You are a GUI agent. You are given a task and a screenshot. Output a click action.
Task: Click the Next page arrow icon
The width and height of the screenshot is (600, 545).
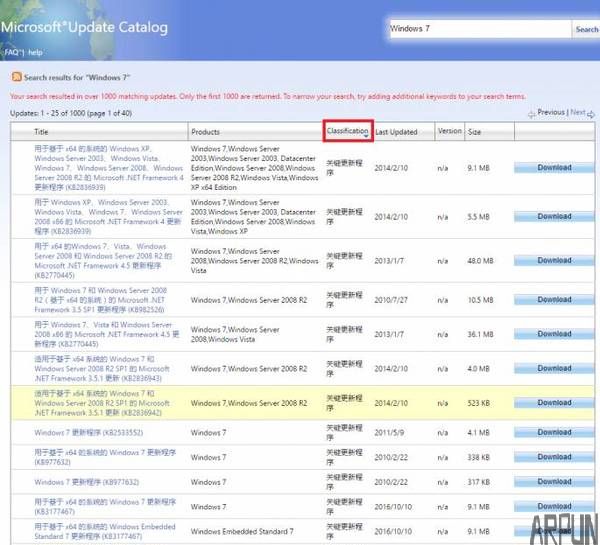591,114
